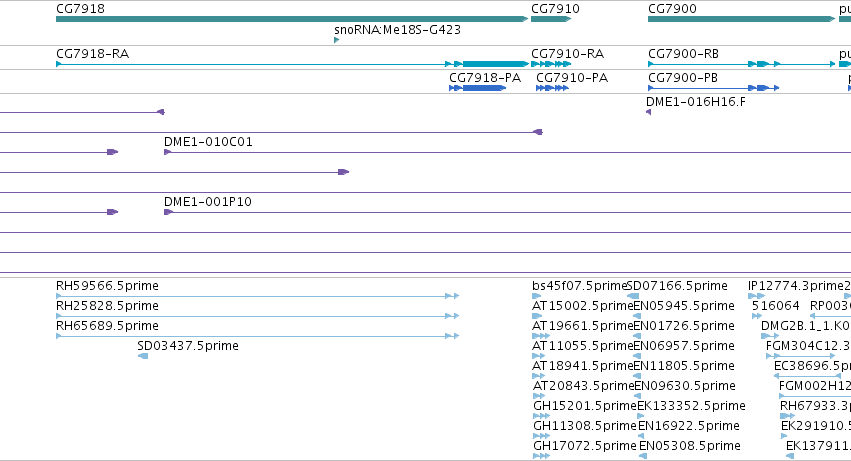Click the EN05308.5prime label
This screenshot has width=851, height=461.
point(690,446)
